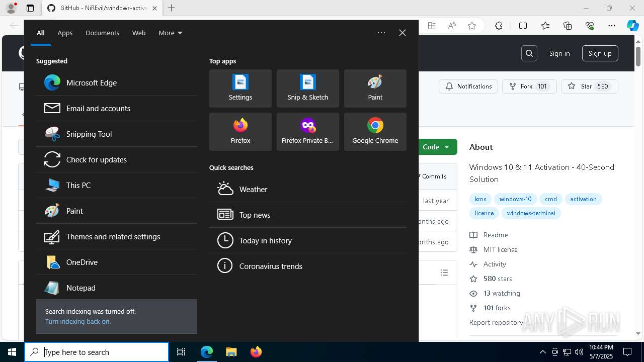Open a new browser tab
Viewport: 644px width, 362px height.
pos(172,8)
